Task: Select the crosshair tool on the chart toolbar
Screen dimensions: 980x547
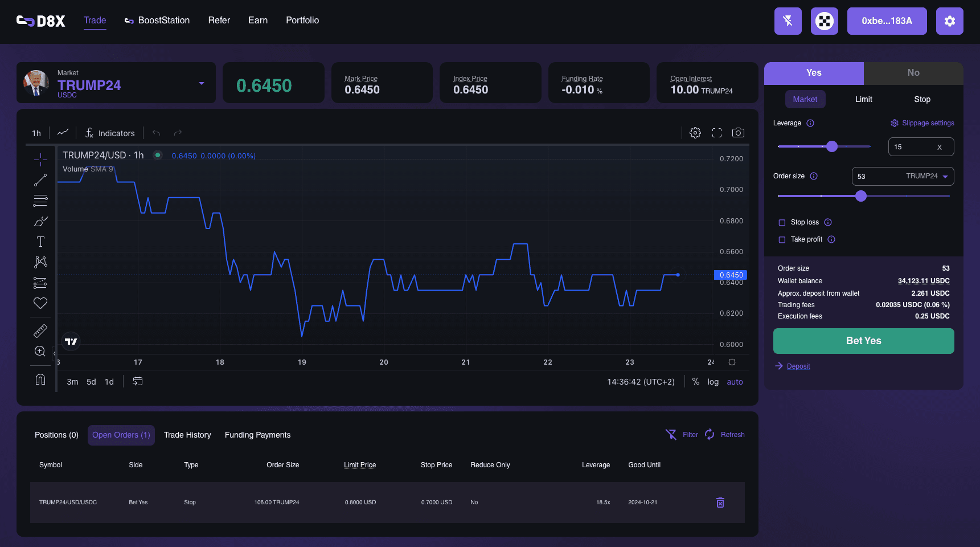Action: [x=40, y=160]
